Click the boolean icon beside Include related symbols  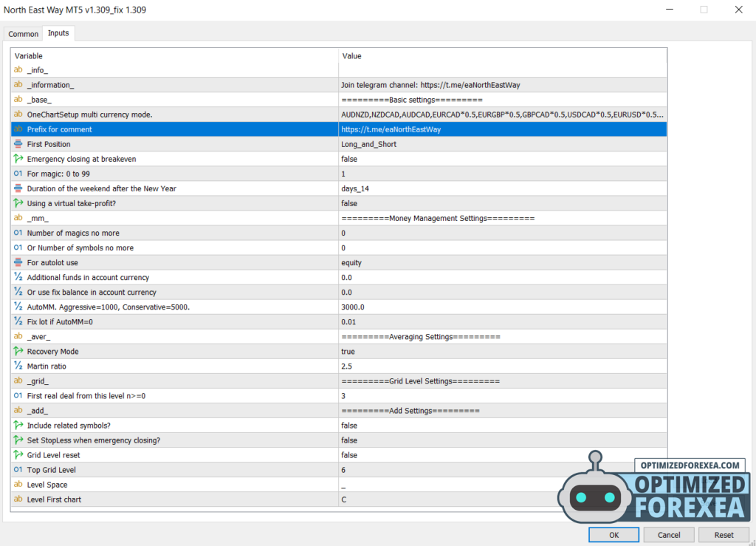(18, 426)
